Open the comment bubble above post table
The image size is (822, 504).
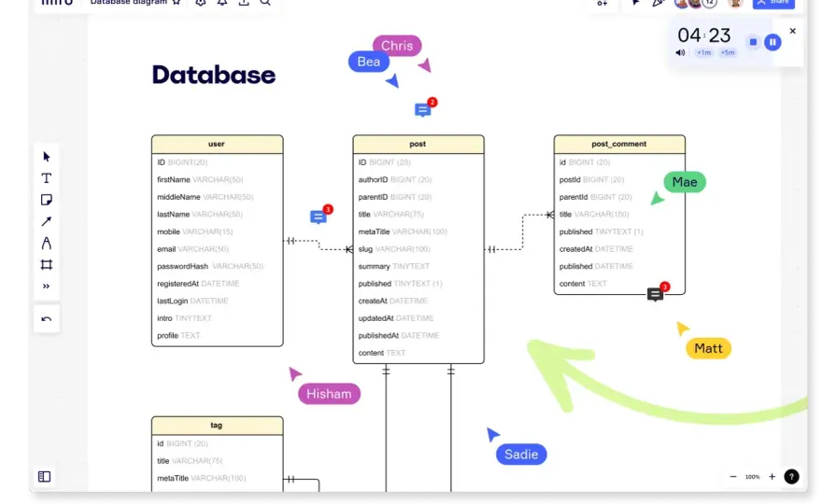422,109
